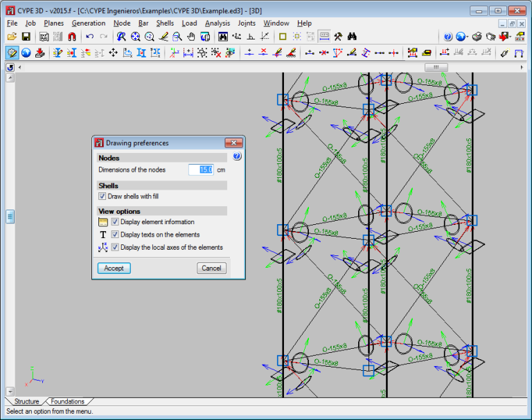Click the Accept button
This screenshot has height=420, width=532.
pos(114,268)
